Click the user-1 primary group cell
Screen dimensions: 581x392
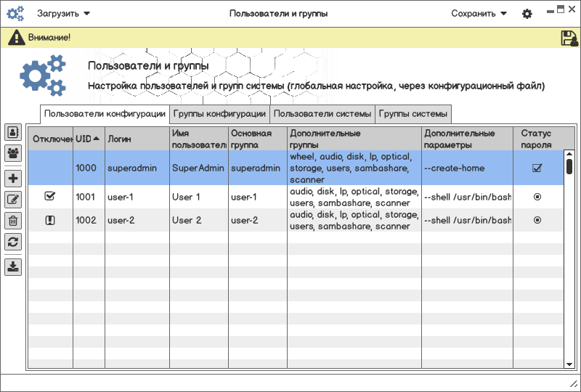click(x=258, y=197)
